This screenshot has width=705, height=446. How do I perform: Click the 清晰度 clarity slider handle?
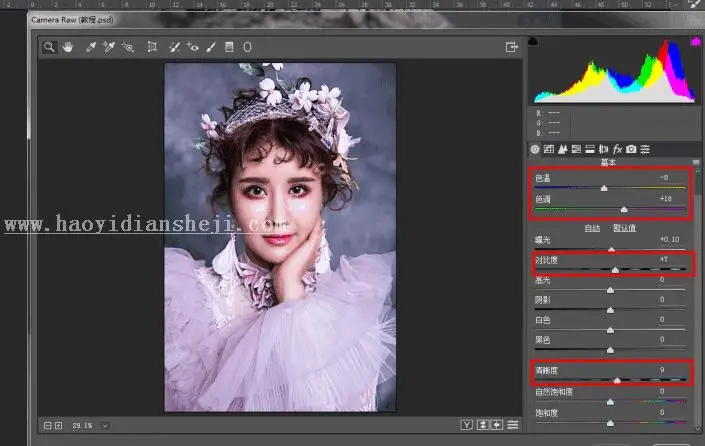point(617,380)
